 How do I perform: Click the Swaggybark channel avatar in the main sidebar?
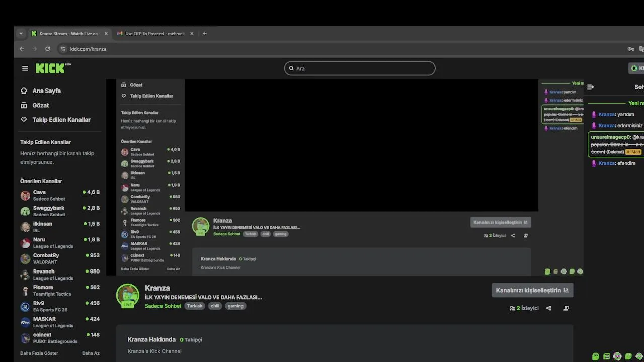(25, 211)
